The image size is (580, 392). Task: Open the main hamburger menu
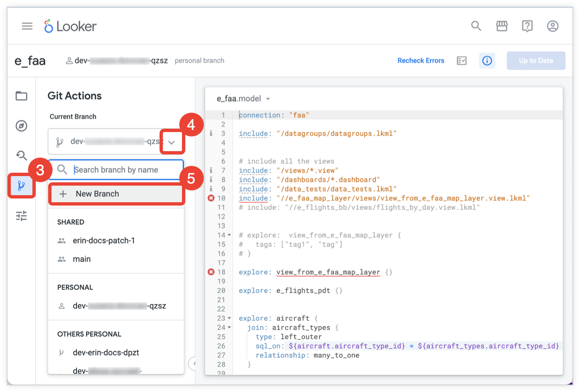pos(27,26)
